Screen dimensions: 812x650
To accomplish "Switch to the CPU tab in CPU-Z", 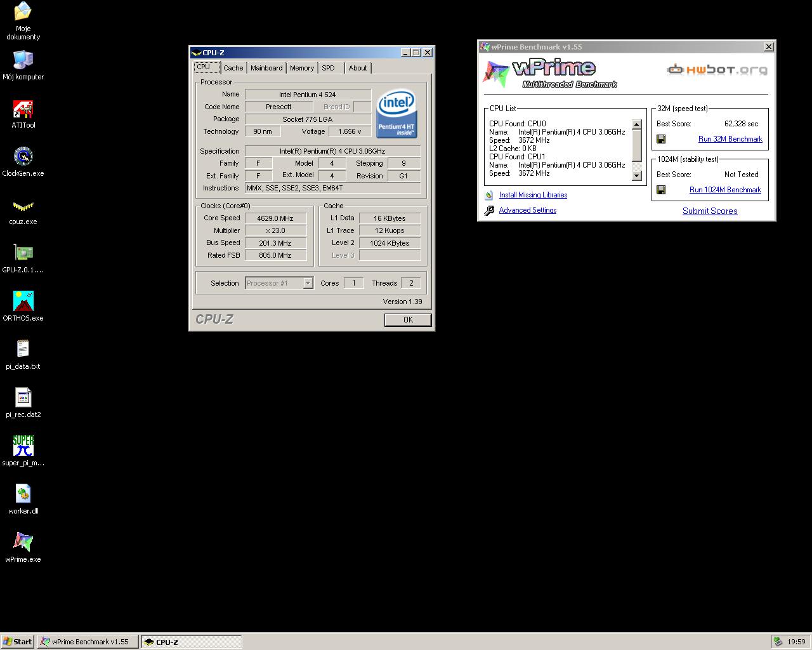I will tap(207, 67).
